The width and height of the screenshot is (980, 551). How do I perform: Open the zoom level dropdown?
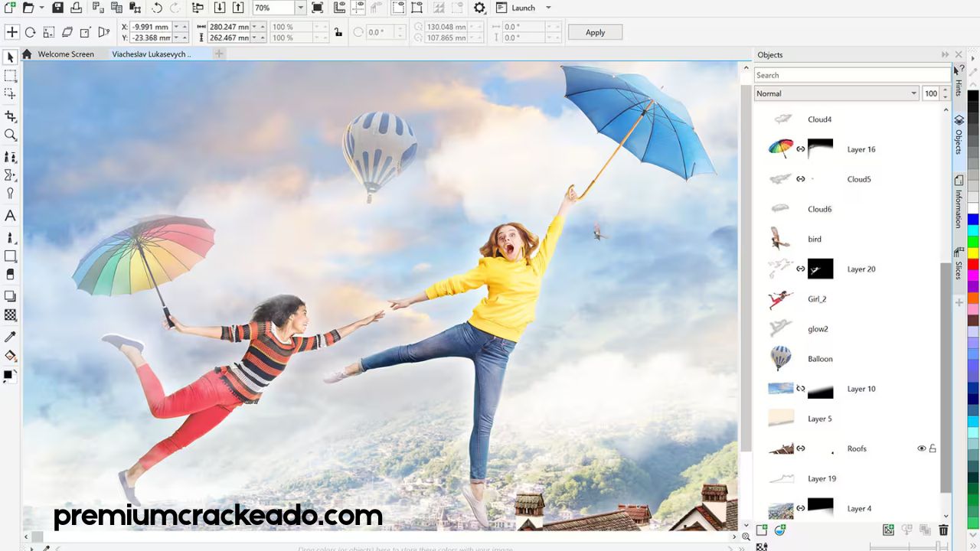coord(300,8)
